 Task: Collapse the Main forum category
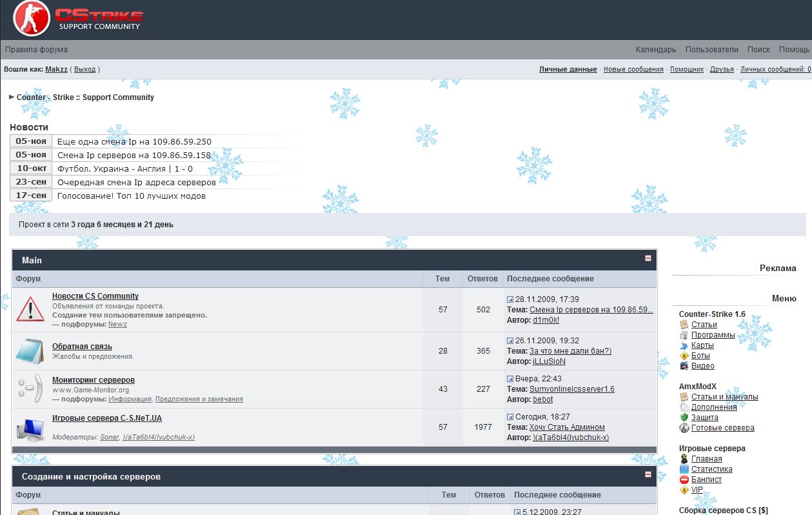pos(648,258)
